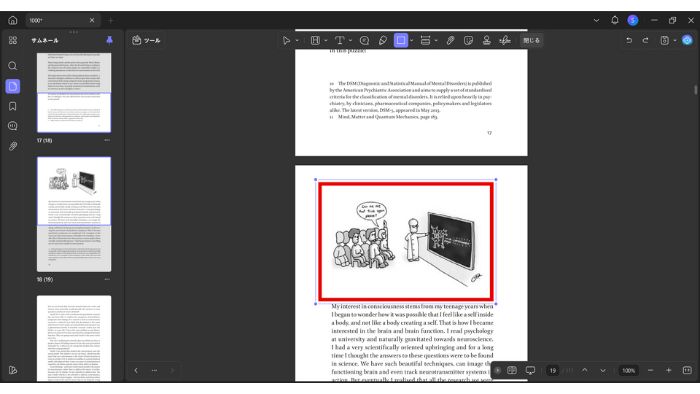Zoom out with the minus button

(650, 370)
